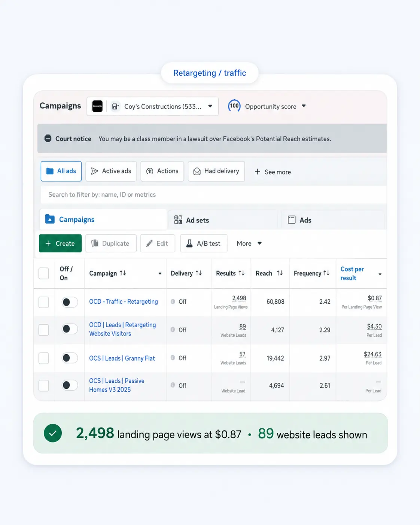This screenshot has width=420, height=525.
Task: Click the $4.30 per lead cost
Action: click(374, 327)
